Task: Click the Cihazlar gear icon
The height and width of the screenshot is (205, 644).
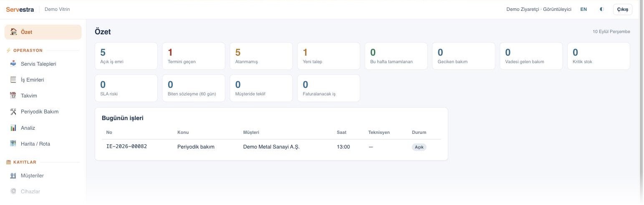Action: (x=13, y=192)
